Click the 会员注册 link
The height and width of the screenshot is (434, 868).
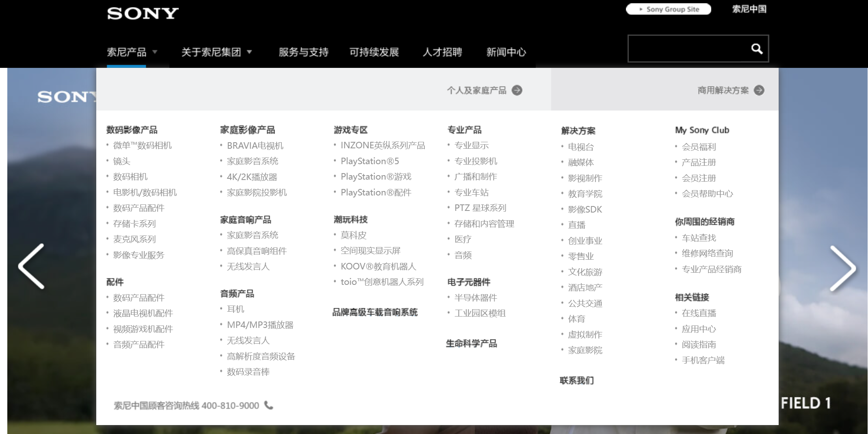(699, 178)
